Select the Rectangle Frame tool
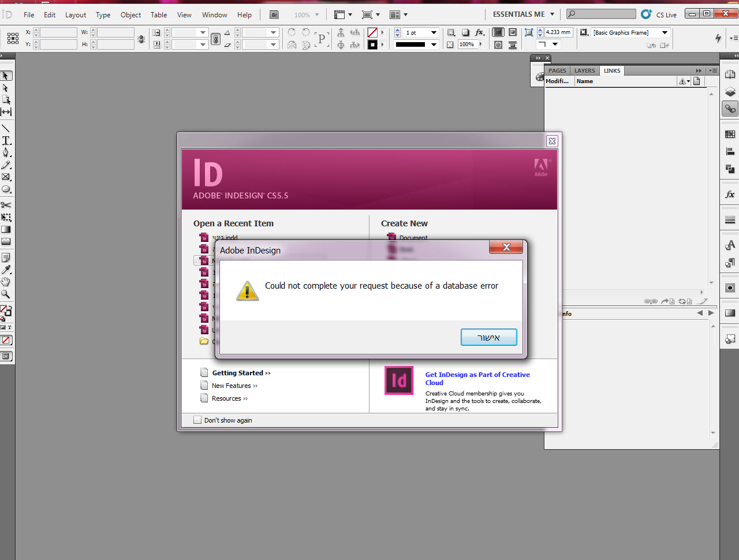 point(6,177)
